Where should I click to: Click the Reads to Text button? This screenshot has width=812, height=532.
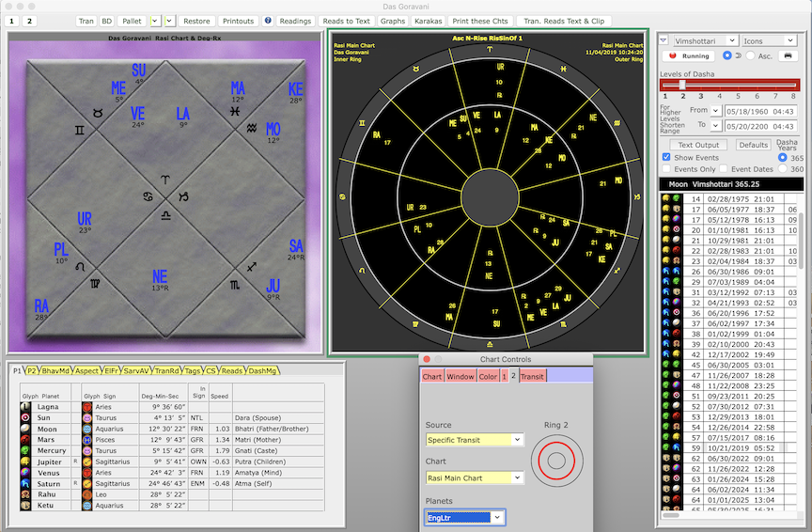click(x=346, y=21)
